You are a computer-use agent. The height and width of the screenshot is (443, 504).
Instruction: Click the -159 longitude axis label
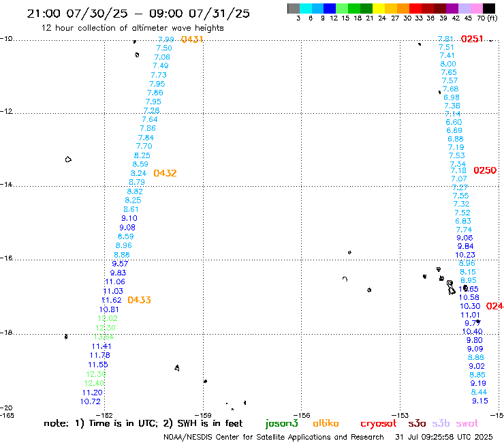coord(203,415)
